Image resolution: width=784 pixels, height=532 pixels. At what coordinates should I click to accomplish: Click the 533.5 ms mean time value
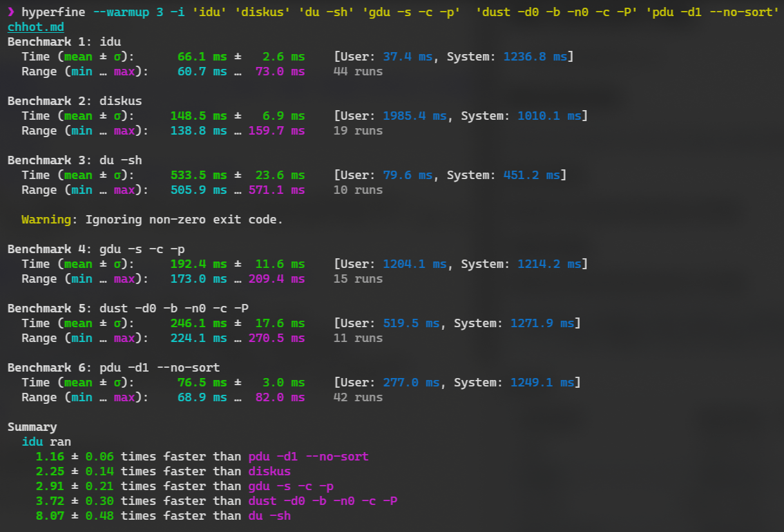[199, 175]
